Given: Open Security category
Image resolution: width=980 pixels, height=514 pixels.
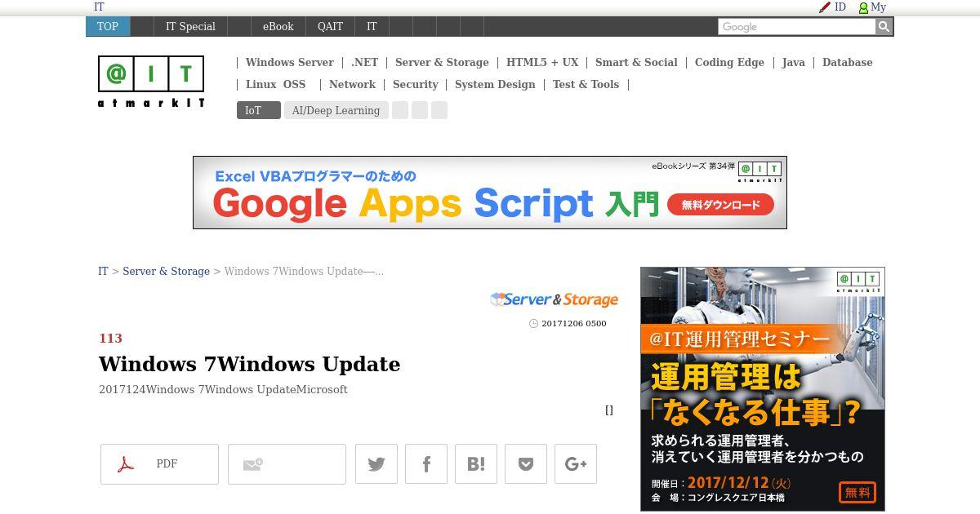Looking at the screenshot, I should (x=415, y=84).
